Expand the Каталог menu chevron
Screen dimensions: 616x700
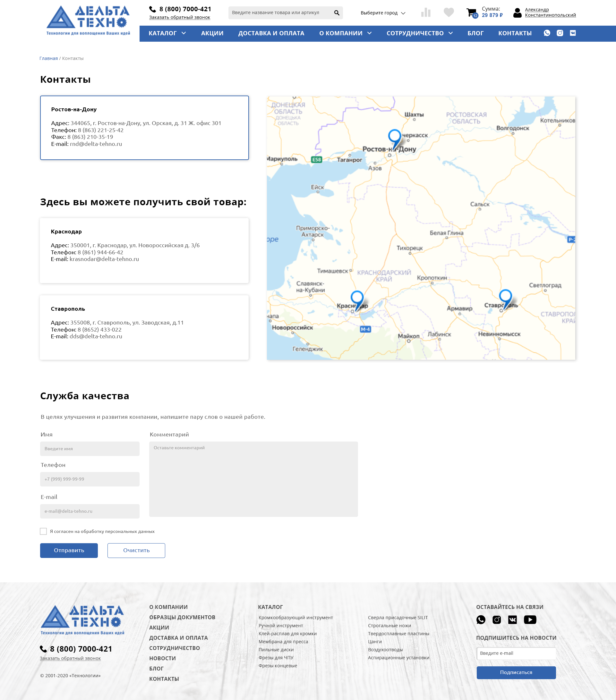click(184, 33)
